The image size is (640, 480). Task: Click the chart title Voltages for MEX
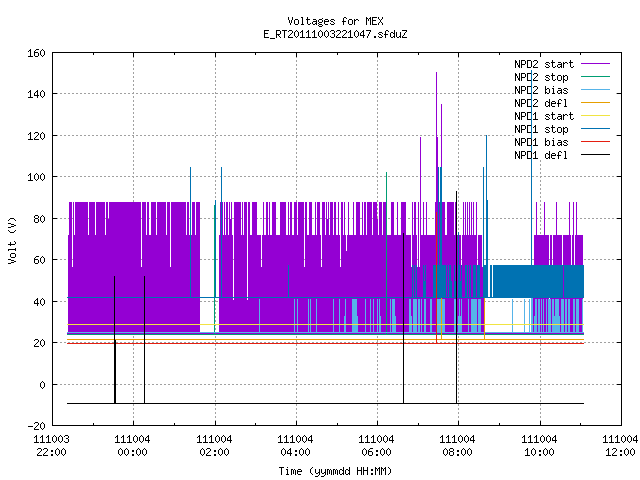pyautogui.click(x=336, y=21)
